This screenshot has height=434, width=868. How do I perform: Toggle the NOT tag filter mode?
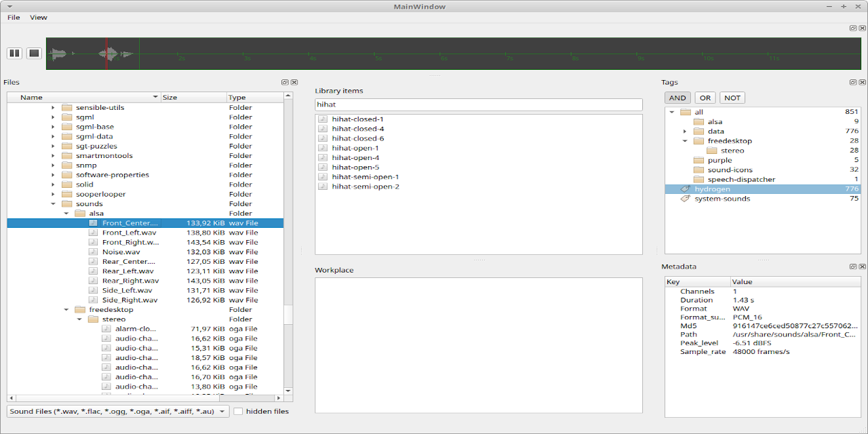tap(732, 97)
